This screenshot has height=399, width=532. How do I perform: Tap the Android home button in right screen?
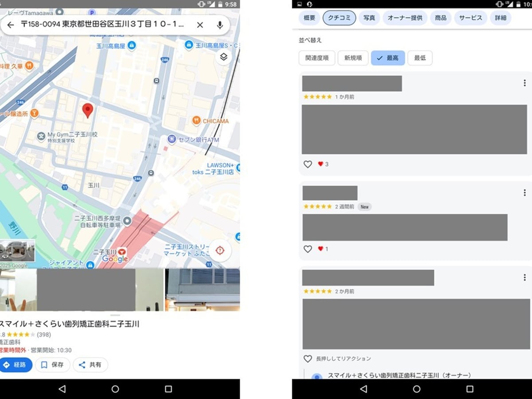point(417,389)
